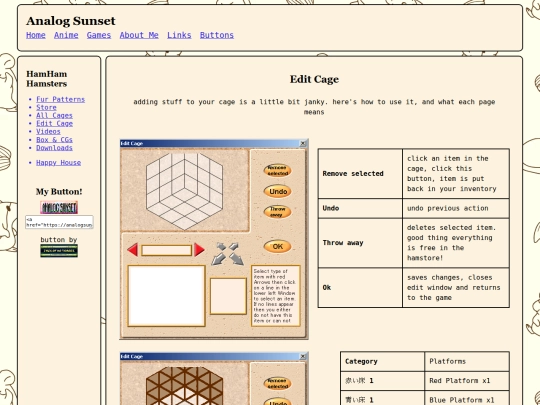Click Remove selected button in first Edit Cage image
The image size is (540, 405).
pyautogui.click(x=278, y=170)
